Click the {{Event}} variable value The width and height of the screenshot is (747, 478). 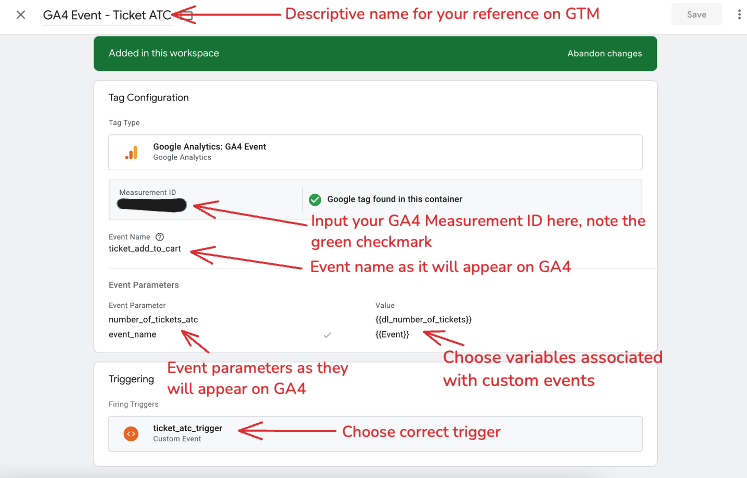point(392,335)
